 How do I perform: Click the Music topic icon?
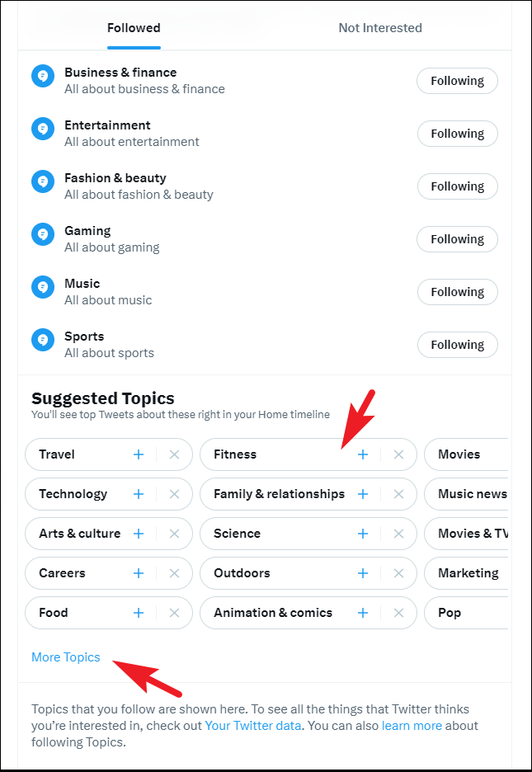point(43,287)
